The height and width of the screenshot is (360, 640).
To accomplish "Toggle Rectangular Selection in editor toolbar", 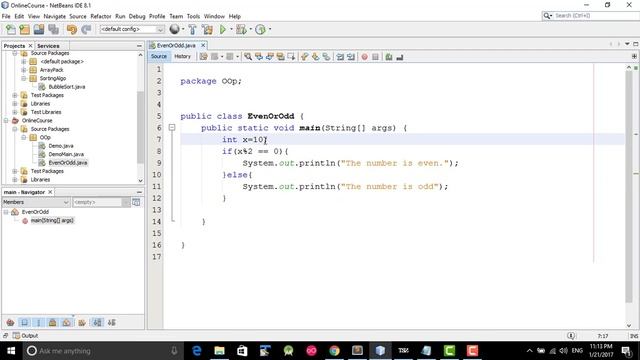I will (291, 57).
